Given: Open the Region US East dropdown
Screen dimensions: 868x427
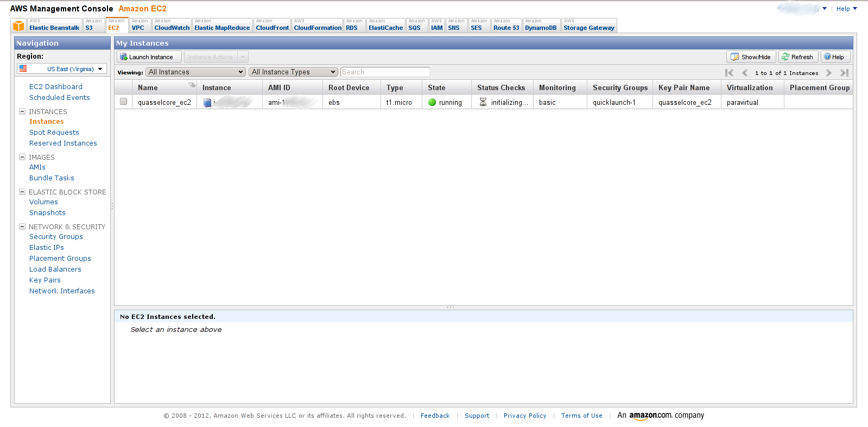Looking at the screenshot, I should coord(62,69).
